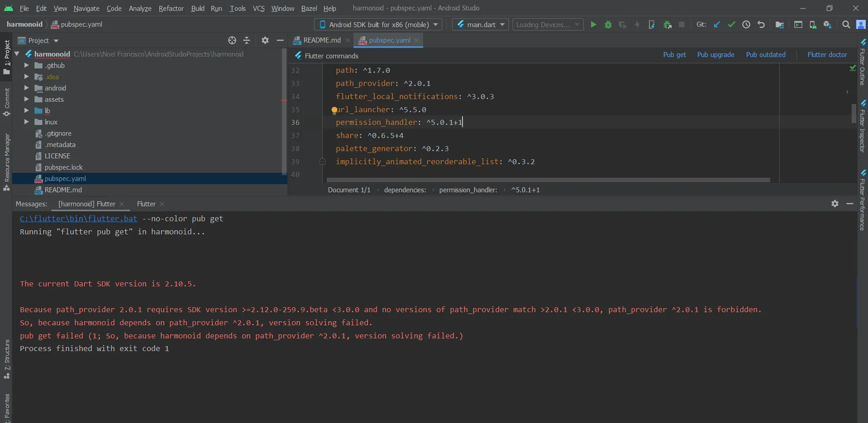Click Git update project arrow icon
The image size is (868, 423).
click(x=717, y=24)
